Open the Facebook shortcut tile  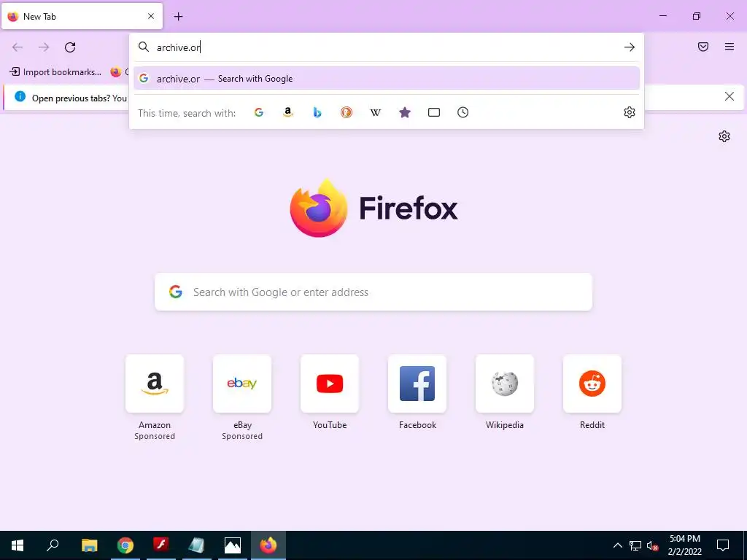tap(417, 384)
